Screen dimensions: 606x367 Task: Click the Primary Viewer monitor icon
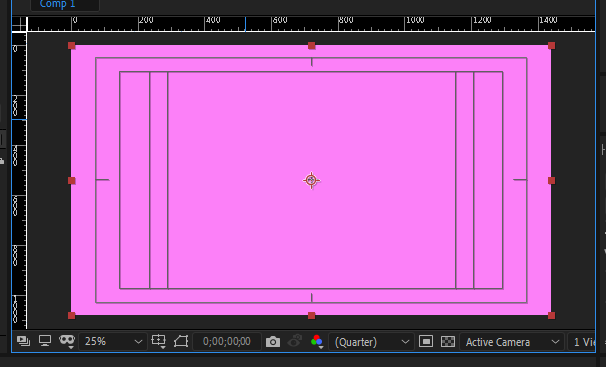[x=45, y=341]
